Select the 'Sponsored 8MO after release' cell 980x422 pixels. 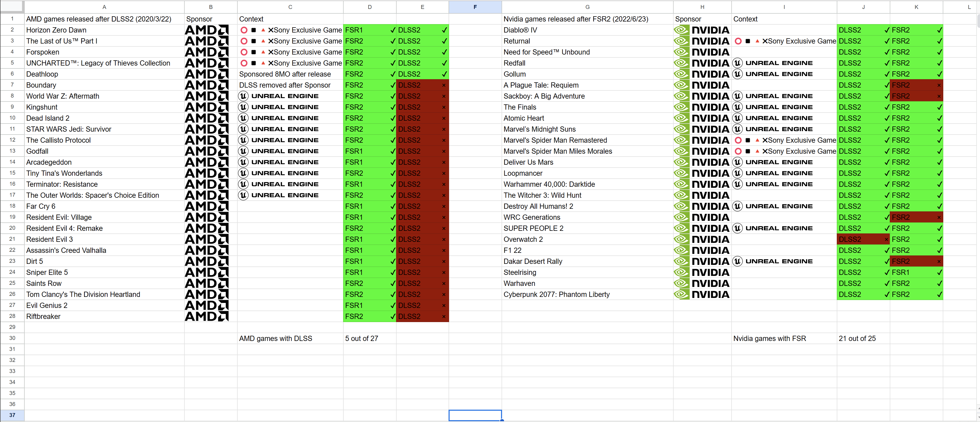click(290, 74)
